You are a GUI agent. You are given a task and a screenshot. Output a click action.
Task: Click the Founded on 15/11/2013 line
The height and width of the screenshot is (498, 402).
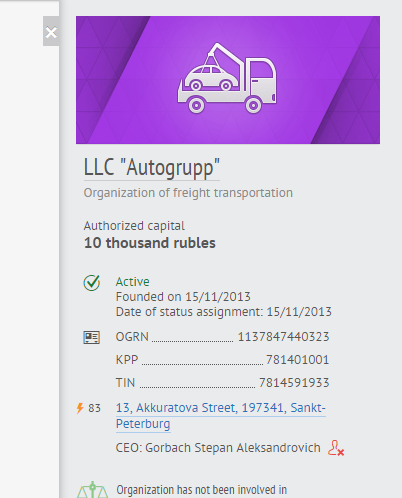click(x=183, y=297)
